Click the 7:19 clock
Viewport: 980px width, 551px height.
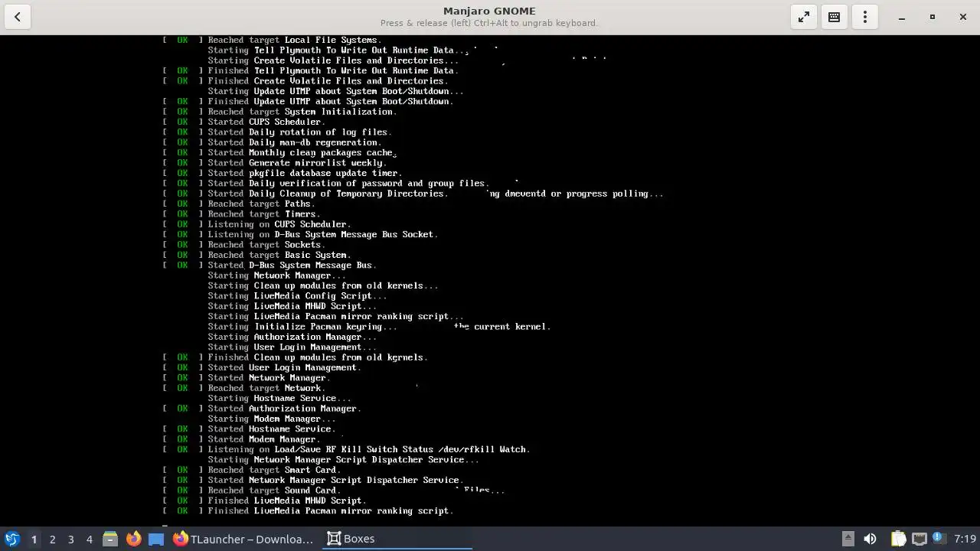coord(965,539)
